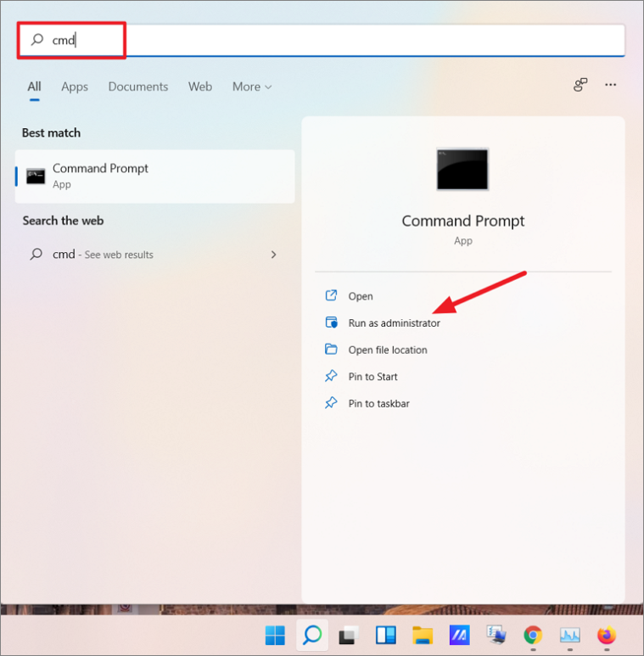Click the search magnifier icon in search box
Image resolution: width=644 pixels, height=656 pixels.
36,40
